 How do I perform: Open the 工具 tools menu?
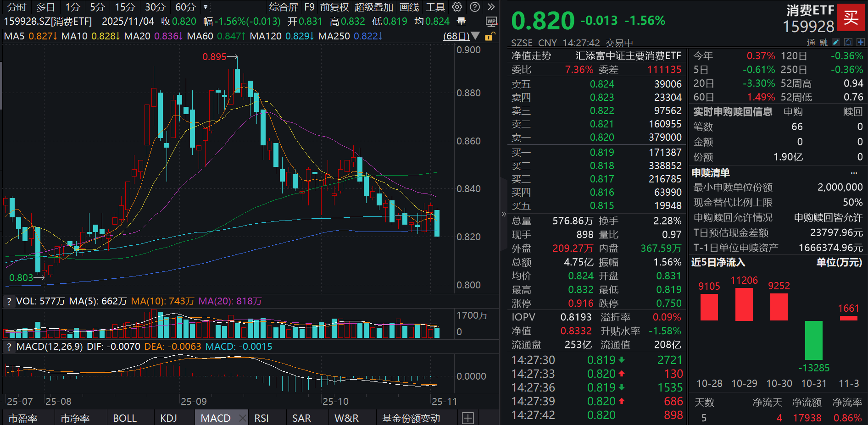coord(433,7)
